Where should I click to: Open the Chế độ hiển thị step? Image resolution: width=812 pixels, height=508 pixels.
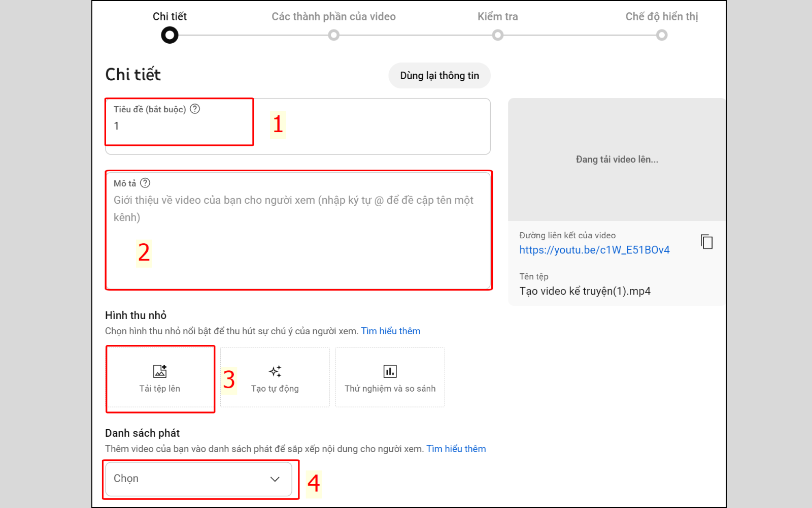[661, 16]
